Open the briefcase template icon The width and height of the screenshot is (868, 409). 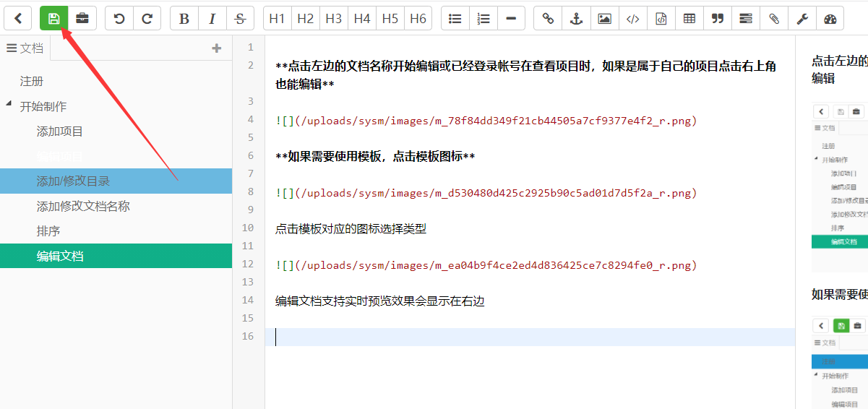tap(82, 19)
